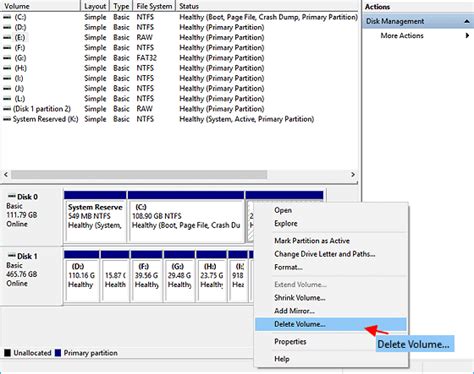474x374 pixels.
Task: Click the Disk 1 partition 2 volume name
Action: 42,109
